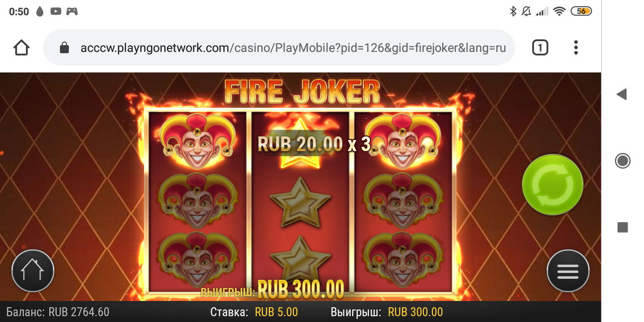
Task: Open the hamburger game menu
Action: click(x=568, y=271)
